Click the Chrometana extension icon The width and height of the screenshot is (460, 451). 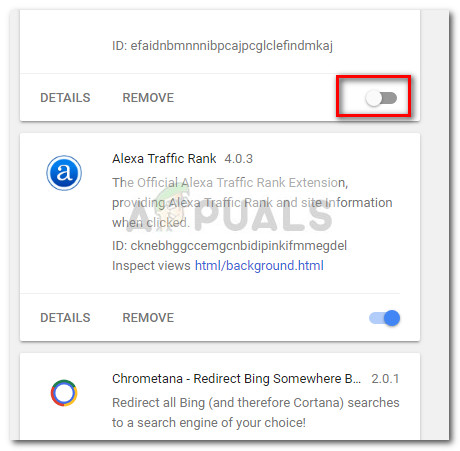(x=64, y=393)
